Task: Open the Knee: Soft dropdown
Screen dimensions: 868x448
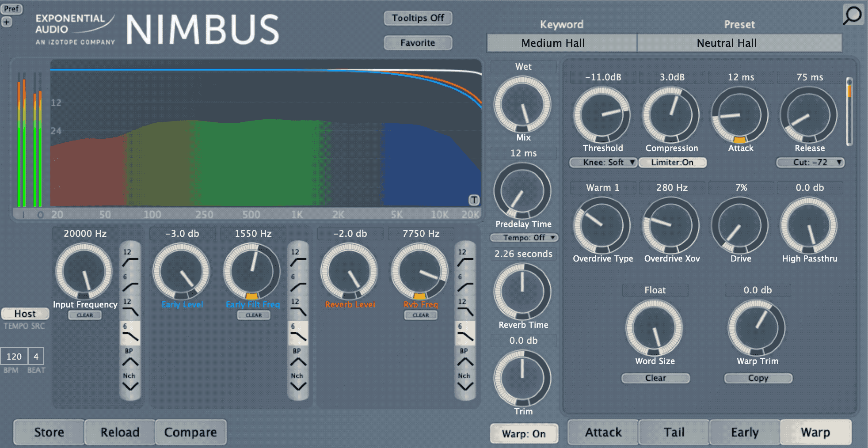Action: [x=603, y=162]
